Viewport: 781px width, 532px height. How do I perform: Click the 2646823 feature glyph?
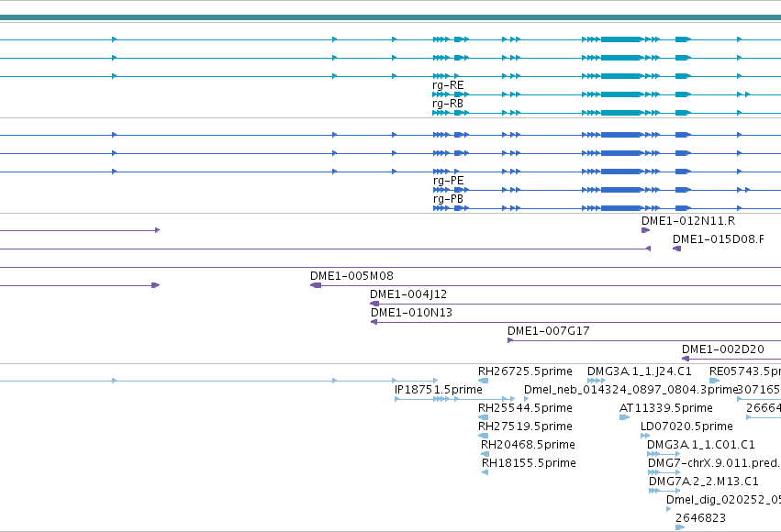click(680, 527)
